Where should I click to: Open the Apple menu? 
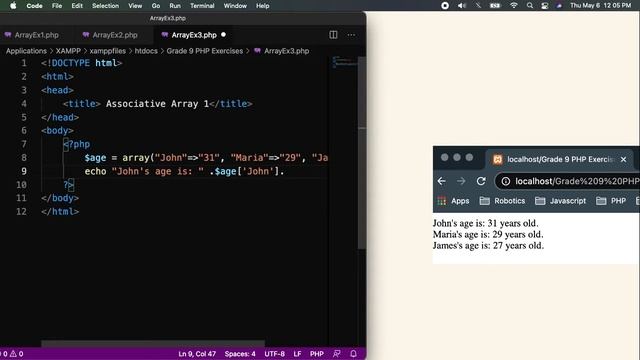pyautogui.click(x=13, y=6)
